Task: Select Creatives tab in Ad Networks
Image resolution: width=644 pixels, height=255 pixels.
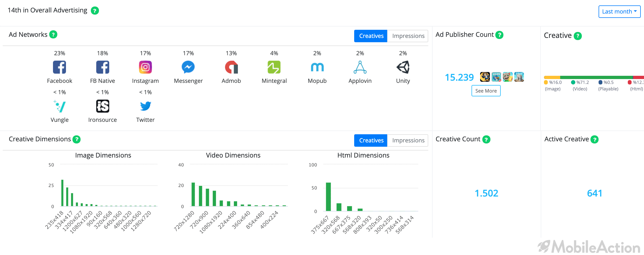Action: tap(371, 36)
